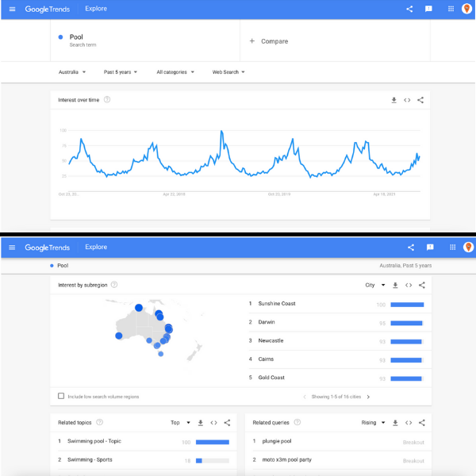
Task: Open help for Interest over time
Action: [107, 100]
